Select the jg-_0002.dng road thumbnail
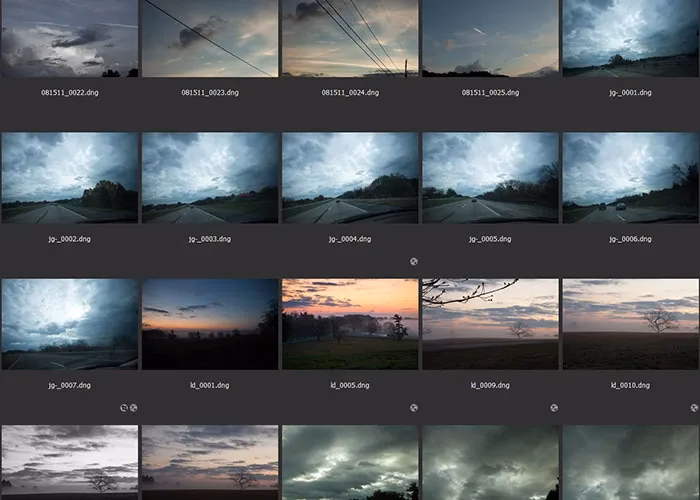 [70, 178]
